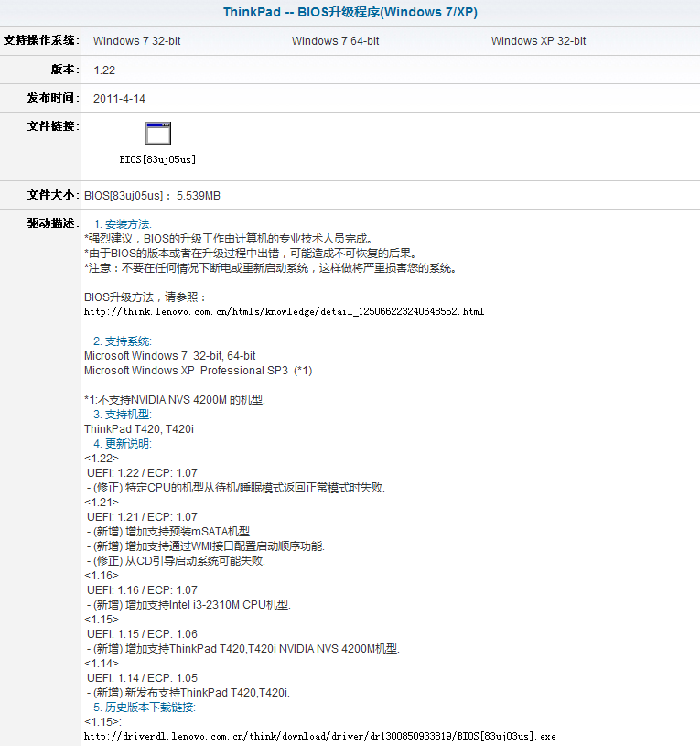Click the UEFI: 1.21 / ECP: 1.07 line
This screenshot has height=746, width=700.
142,517
